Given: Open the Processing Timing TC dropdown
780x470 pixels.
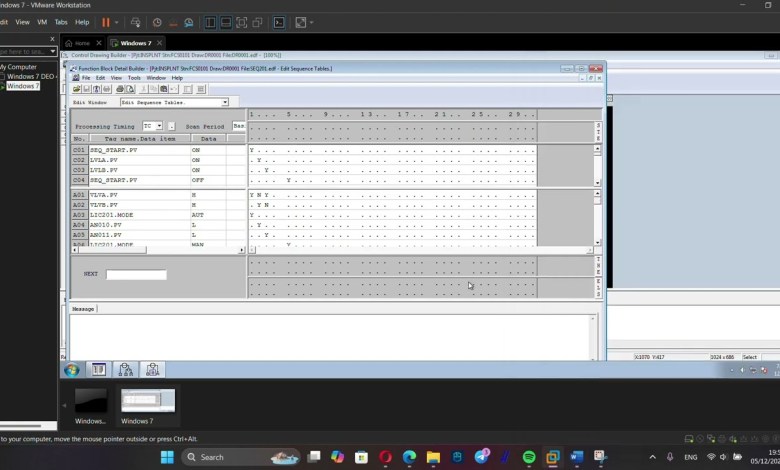Looking at the screenshot, I should click(159, 126).
